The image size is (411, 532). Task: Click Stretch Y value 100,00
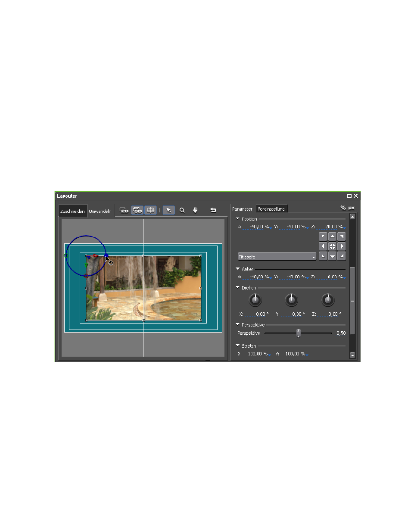(x=293, y=354)
